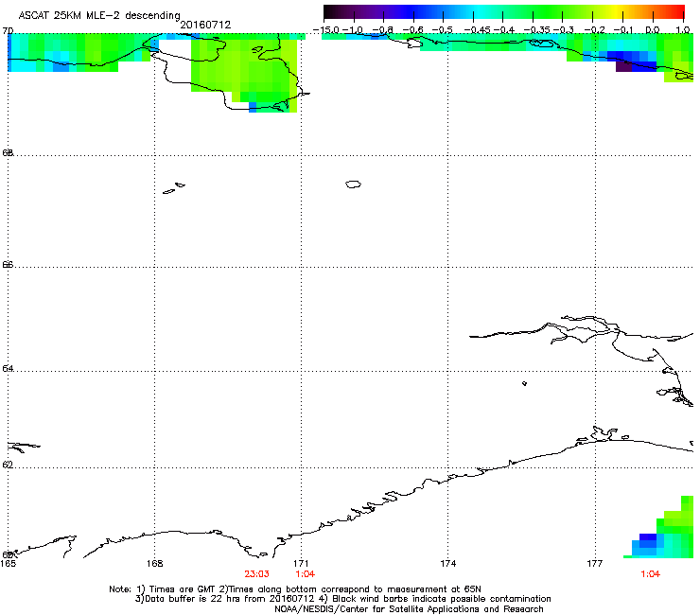Click the "ASCAT 25KM MLE-2 descending" title
Screen dimensions: 700x615
click(99, 15)
